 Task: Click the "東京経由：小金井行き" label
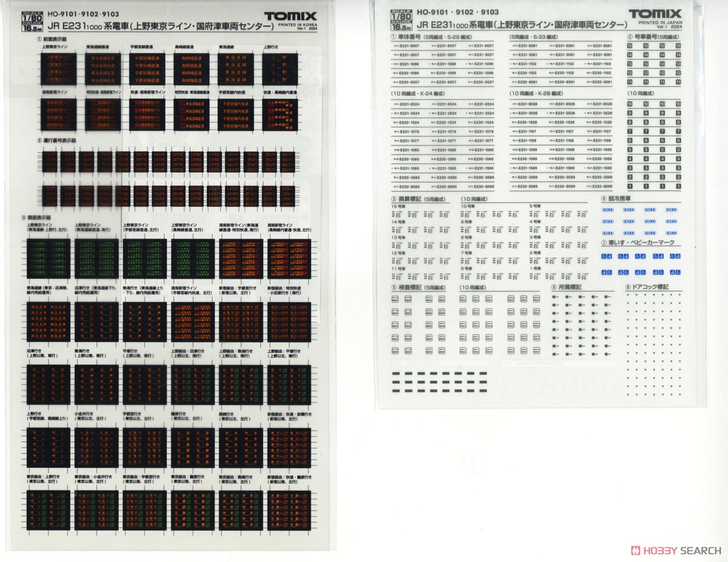(93, 477)
